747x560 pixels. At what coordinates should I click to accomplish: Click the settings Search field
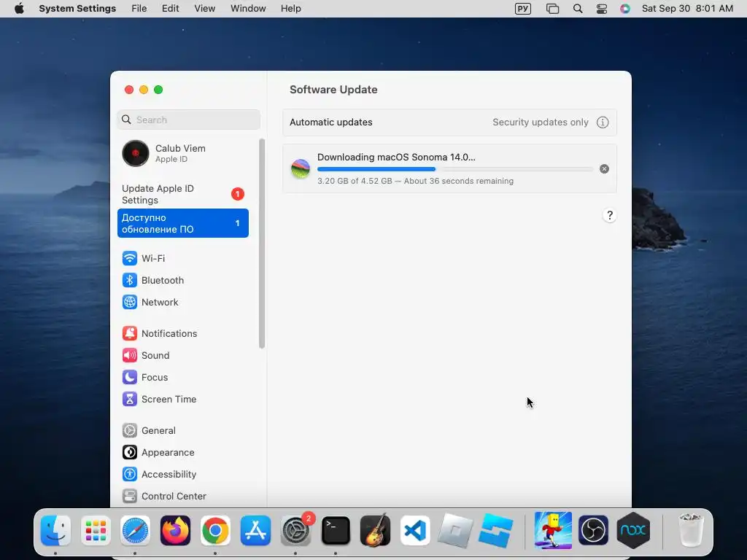(x=189, y=120)
